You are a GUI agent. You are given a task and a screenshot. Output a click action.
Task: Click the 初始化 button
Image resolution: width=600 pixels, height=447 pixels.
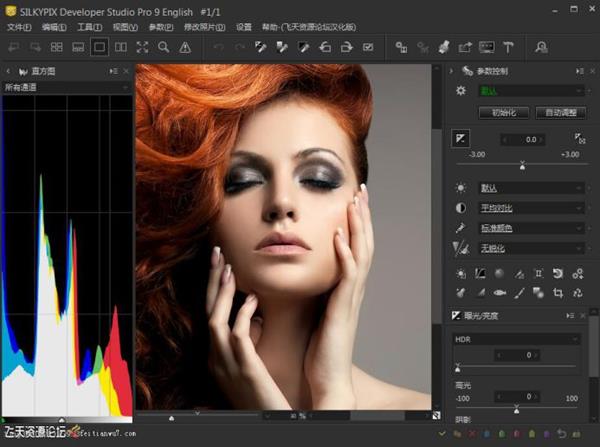502,112
